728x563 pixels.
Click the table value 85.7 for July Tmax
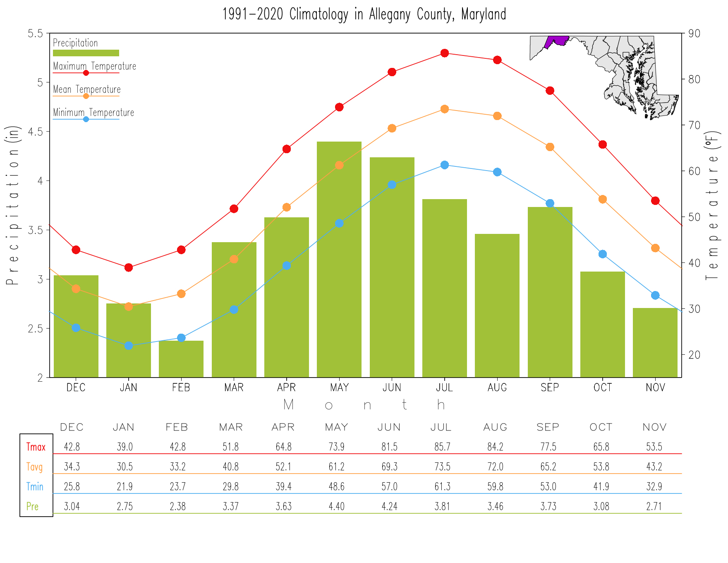(443, 447)
